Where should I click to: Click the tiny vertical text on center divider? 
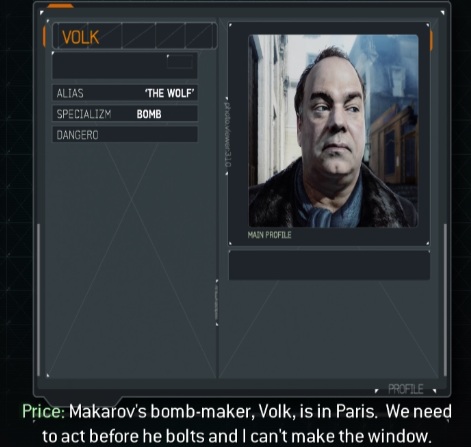(216, 303)
